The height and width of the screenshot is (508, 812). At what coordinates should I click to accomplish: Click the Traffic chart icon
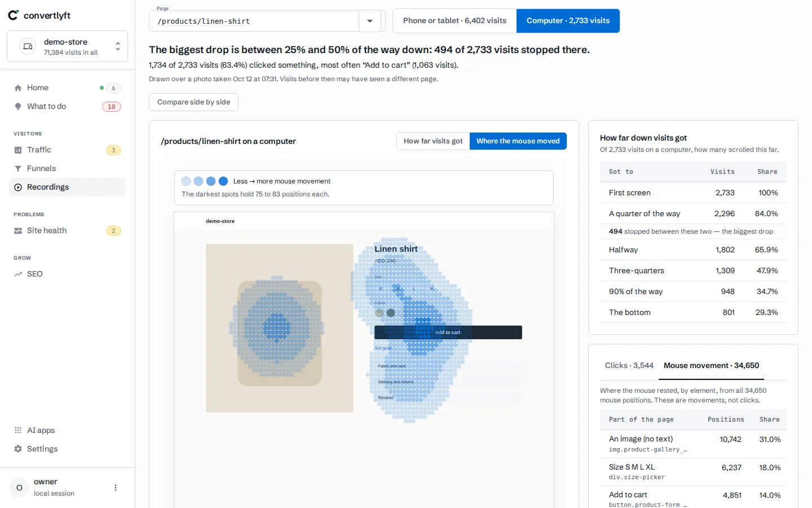[18, 150]
